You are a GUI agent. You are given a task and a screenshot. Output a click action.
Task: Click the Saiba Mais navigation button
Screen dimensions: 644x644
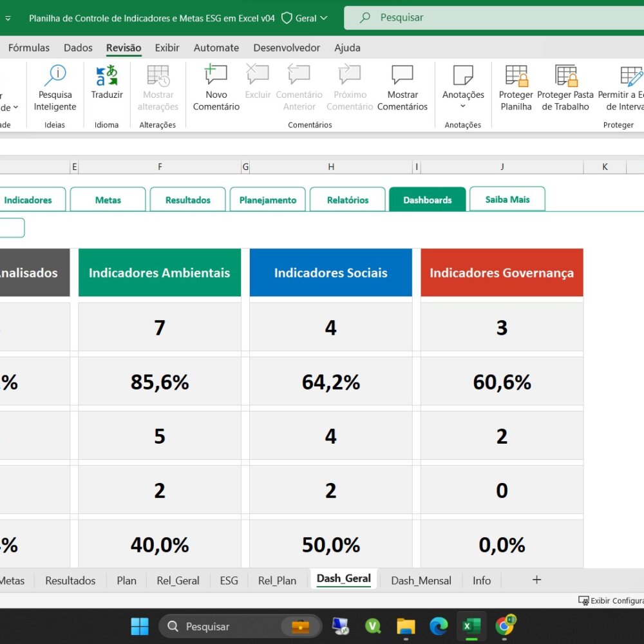(507, 199)
